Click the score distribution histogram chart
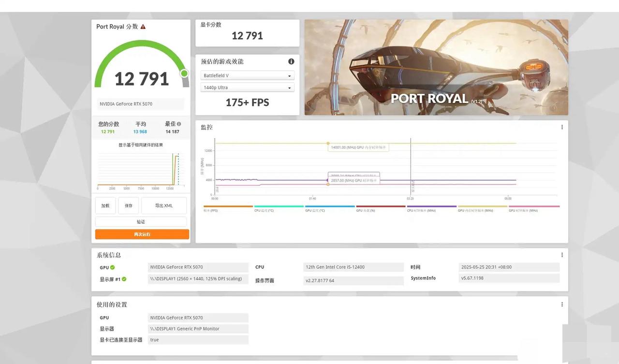The width and height of the screenshot is (619, 364). (141, 171)
